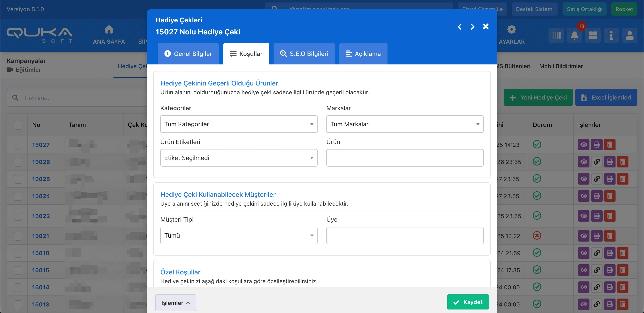Screen dimensions: 644x313
Task: Click the user profile icon
Action: 630,36
